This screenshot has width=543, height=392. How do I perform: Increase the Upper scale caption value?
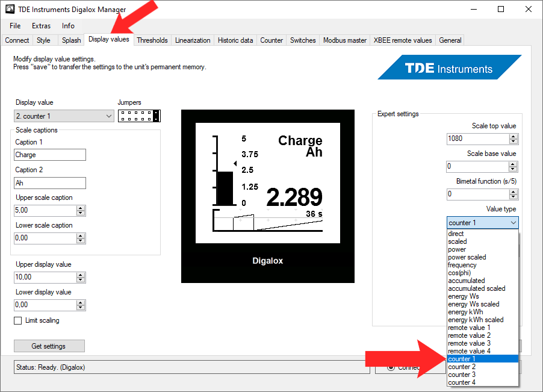click(81, 208)
